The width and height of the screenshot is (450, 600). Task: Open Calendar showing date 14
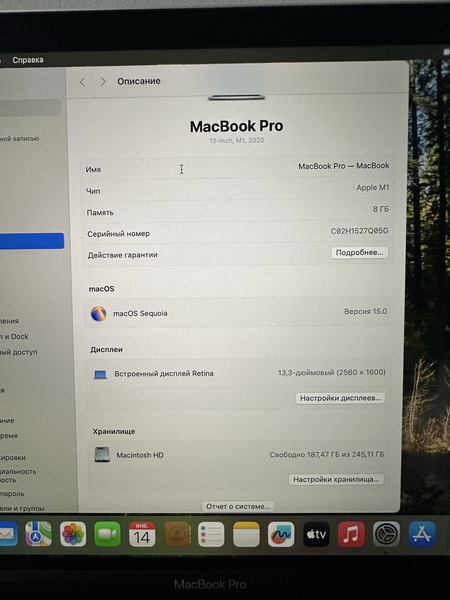(142, 534)
